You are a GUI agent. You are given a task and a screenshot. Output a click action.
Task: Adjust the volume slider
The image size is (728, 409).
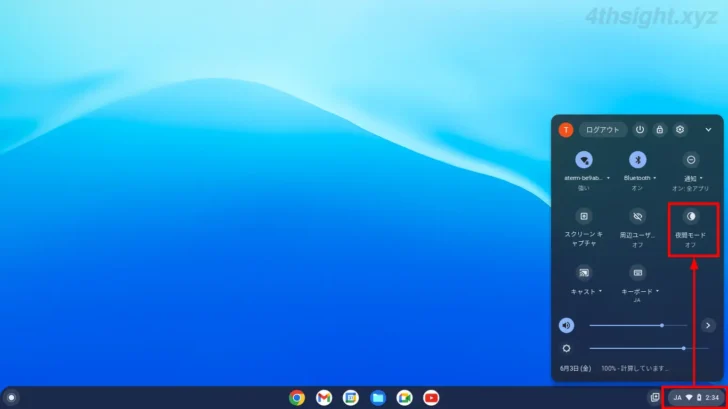point(638,326)
